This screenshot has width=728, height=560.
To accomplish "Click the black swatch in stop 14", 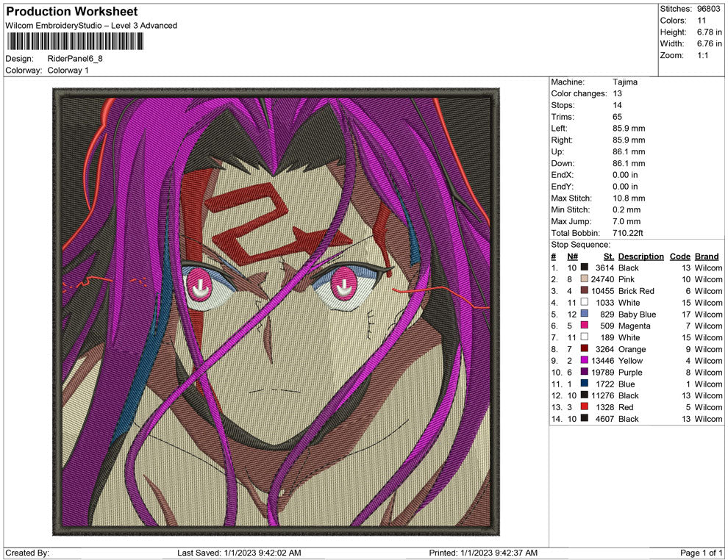I will (x=585, y=418).
